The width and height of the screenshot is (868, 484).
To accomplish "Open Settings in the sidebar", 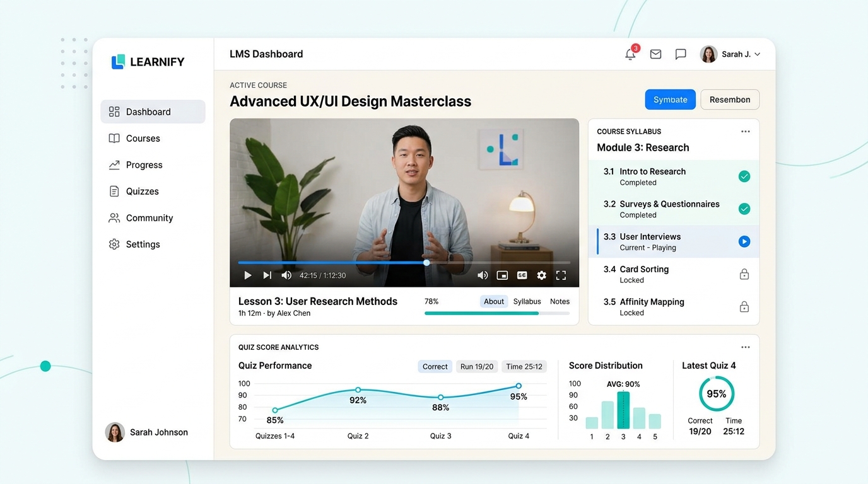I will click(153, 244).
